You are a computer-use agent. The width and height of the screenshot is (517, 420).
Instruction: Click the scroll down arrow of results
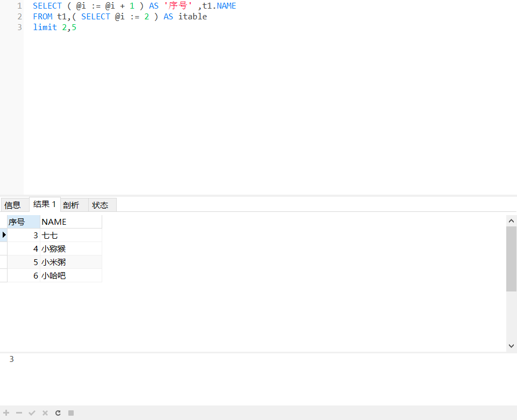pyautogui.click(x=512, y=346)
